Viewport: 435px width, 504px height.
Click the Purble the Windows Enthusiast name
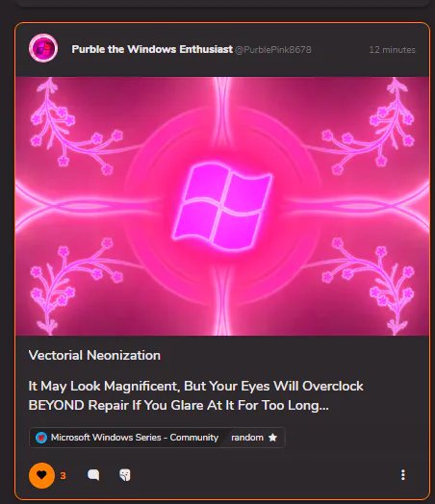(152, 49)
